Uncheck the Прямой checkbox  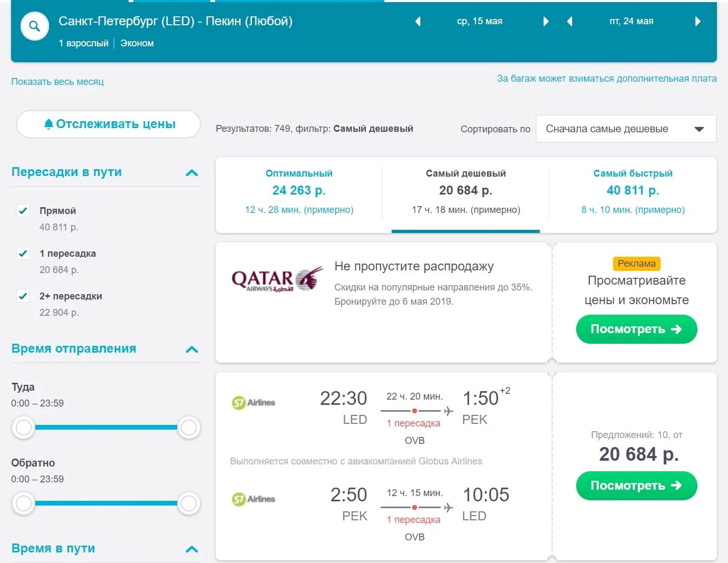coord(23,211)
